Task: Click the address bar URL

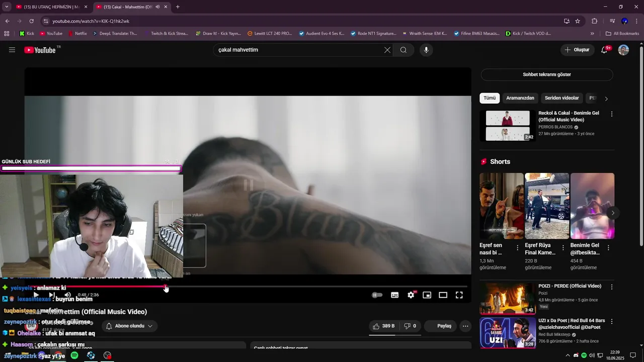Action: tap(91, 21)
